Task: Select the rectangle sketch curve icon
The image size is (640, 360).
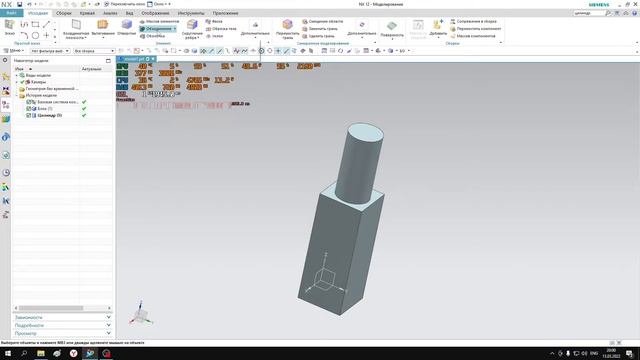Action: 36,24
